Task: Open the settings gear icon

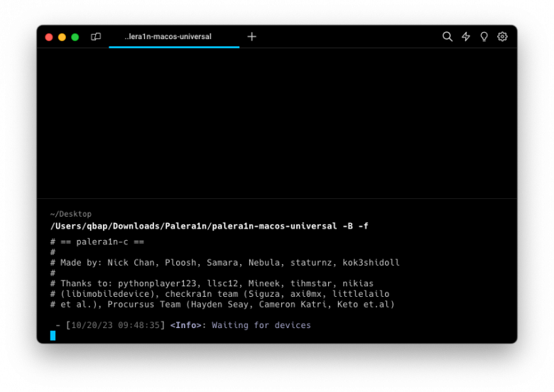Action: pyautogui.click(x=502, y=36)
